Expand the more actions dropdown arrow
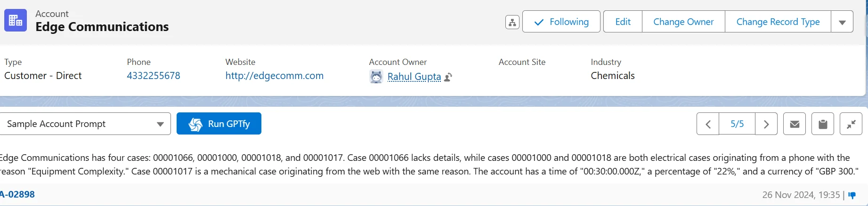Screen dimensions: 868x206 click(842, 22)
